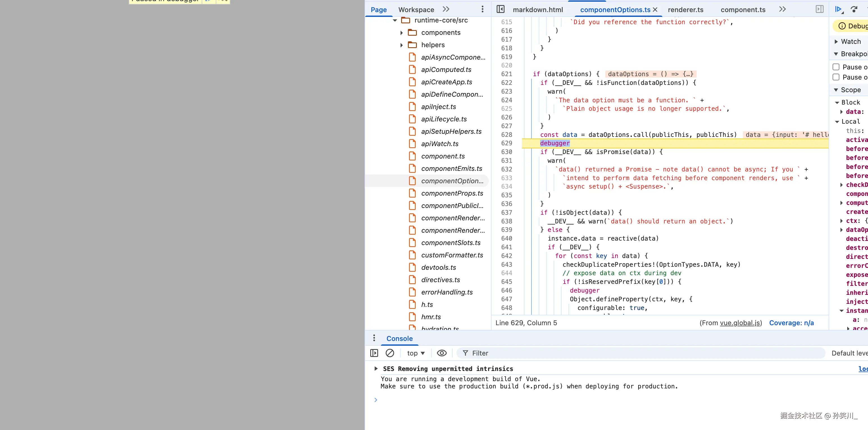The image size is (868, 430).
Task: Toggle the file navigator sidebar icon
Action: tap(501, 10)
